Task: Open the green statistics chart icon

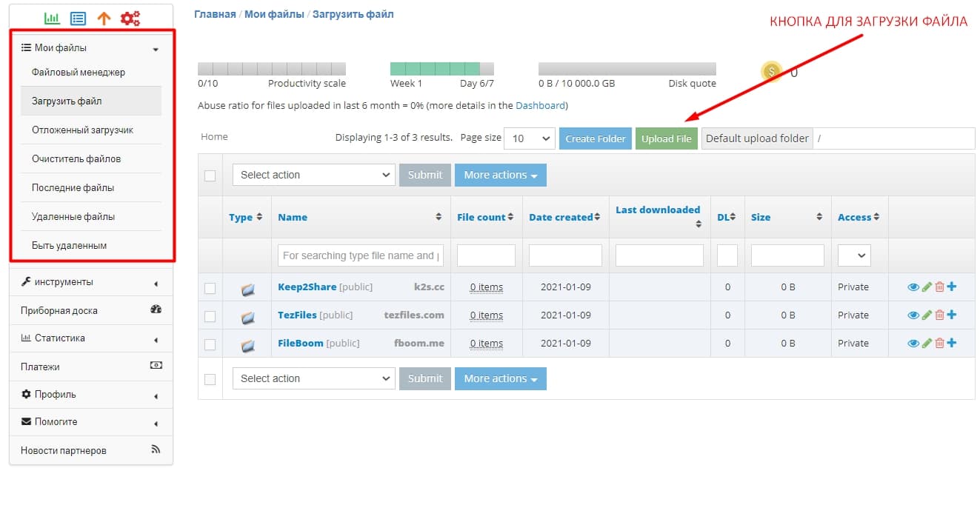Action: pos(52,19)
